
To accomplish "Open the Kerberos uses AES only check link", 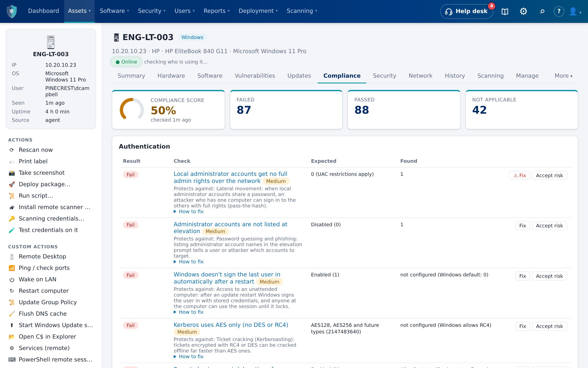I will 231,325.
